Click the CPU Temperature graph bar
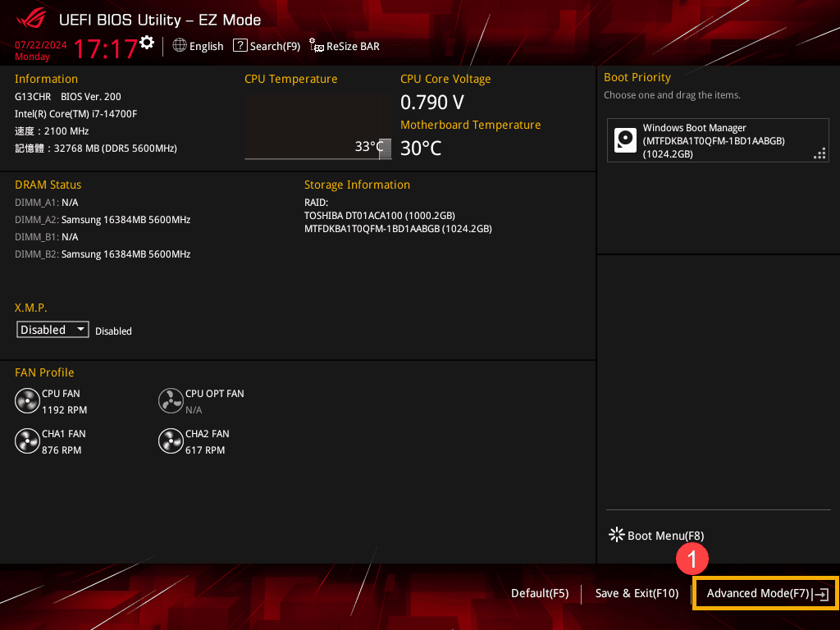 click(317, 127)
